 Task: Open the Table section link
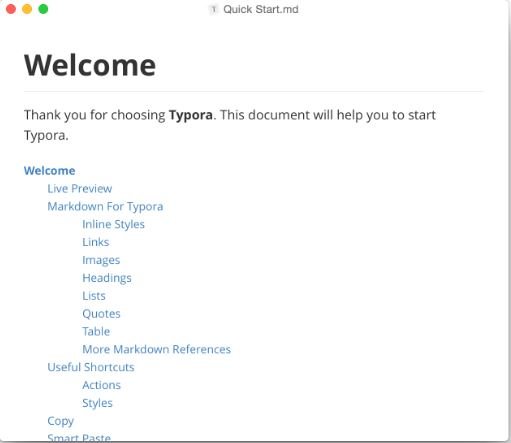(x=96, y=331)
